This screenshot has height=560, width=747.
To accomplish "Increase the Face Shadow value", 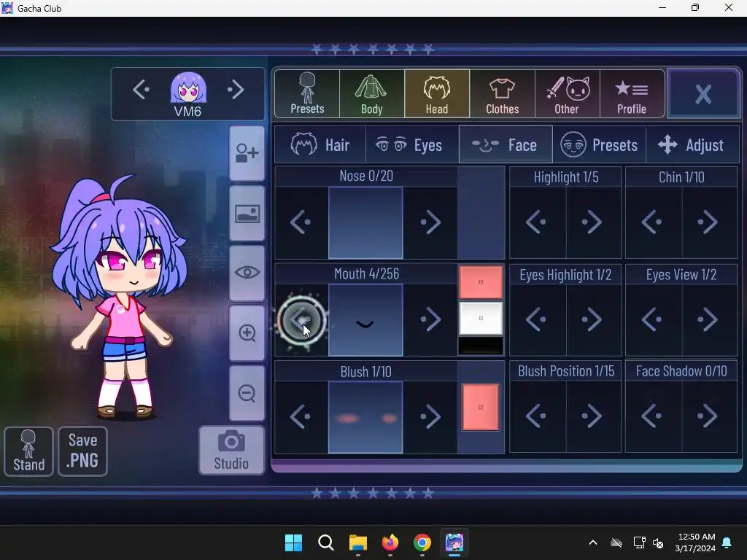I will (709, 416).
